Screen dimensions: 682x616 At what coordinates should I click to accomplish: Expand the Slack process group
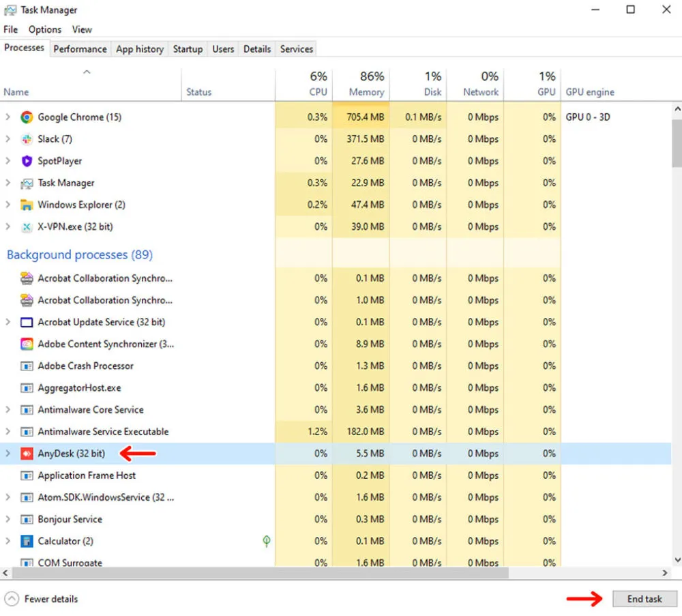(8, 139)
